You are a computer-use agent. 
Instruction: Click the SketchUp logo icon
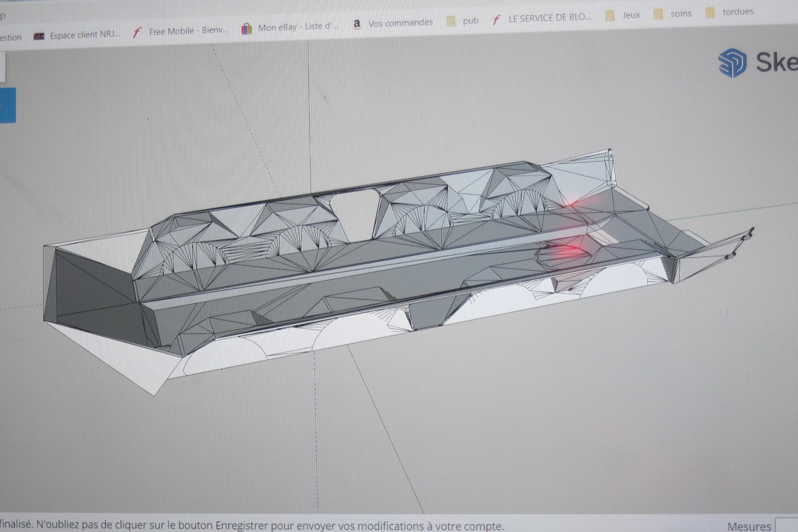tap(732, 63)
